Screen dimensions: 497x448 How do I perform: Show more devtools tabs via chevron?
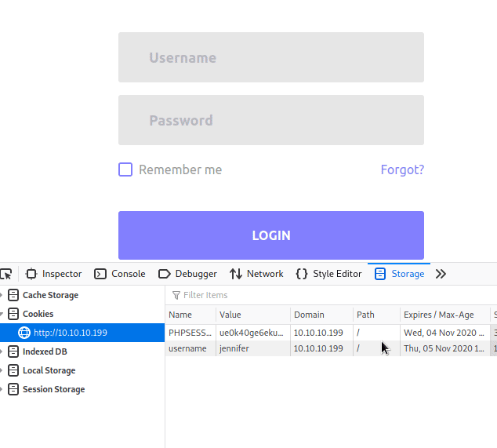pyautogui.click(x=441, y=274)
